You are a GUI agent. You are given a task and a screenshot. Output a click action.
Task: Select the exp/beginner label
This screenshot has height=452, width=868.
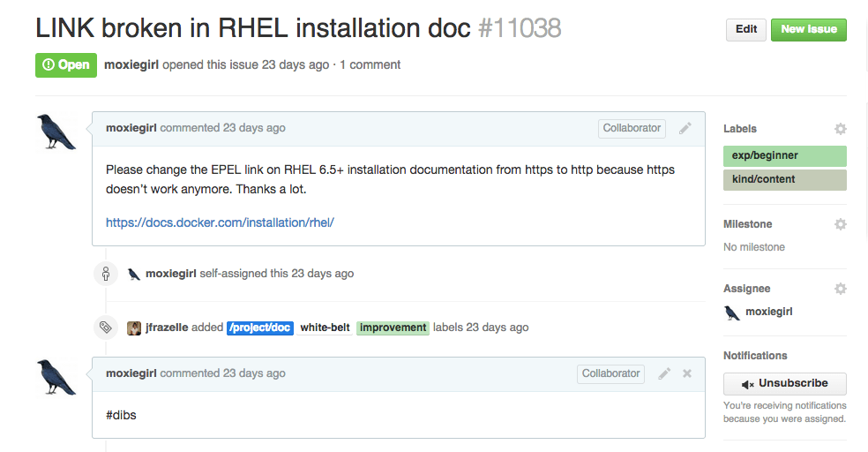click(784, 155)
